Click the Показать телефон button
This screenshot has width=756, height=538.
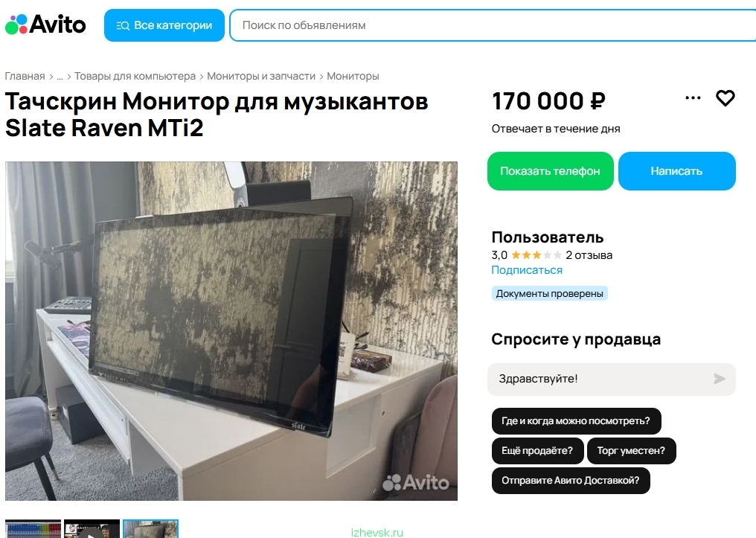[x=550, y=171]
